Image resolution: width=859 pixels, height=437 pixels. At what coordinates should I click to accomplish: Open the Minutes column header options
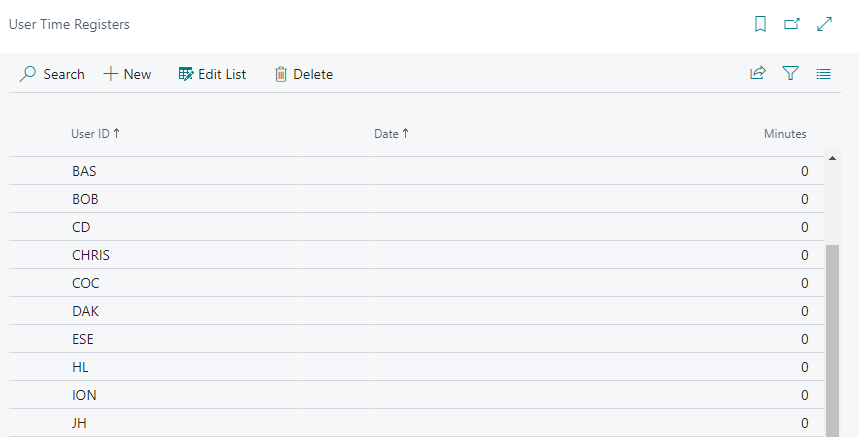[785, 134]
